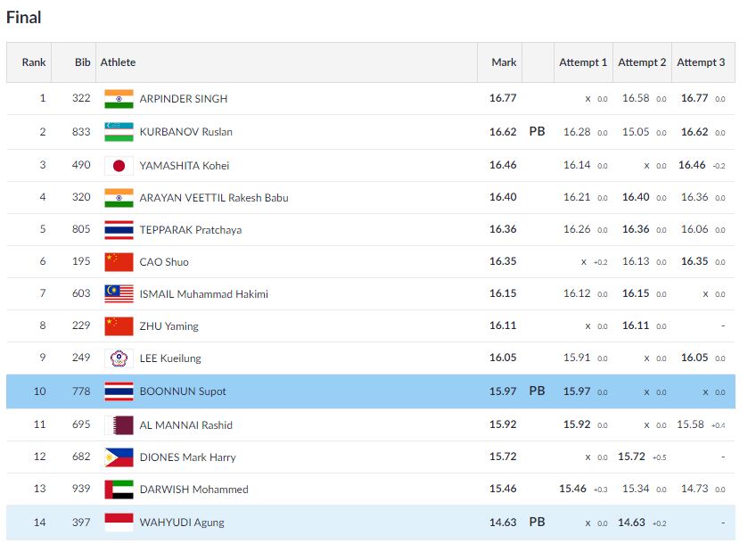Click ARPINDER SINGH's Attempt 2 value 16.58
This screenshot has width=756, height=560.
point(636,98)
